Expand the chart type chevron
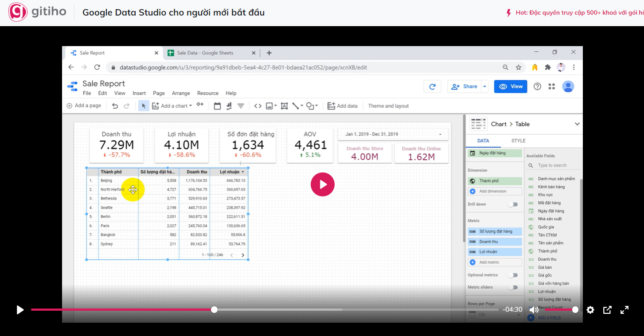This screenshot has width=644, height=336. point(577,124)
